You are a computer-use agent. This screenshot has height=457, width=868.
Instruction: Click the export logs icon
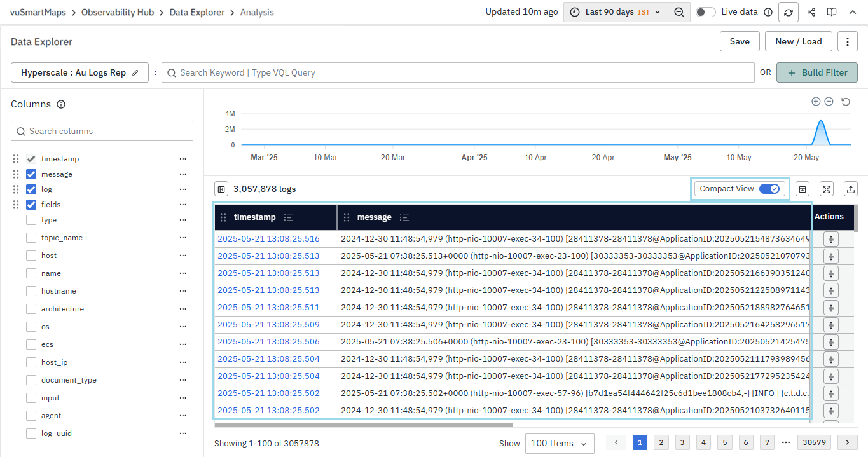click(850, 189)
